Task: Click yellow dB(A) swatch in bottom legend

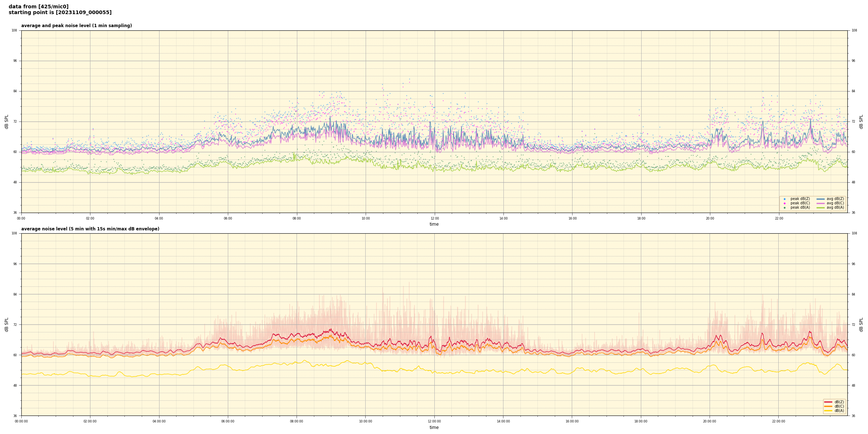Action: click(828, 410)
